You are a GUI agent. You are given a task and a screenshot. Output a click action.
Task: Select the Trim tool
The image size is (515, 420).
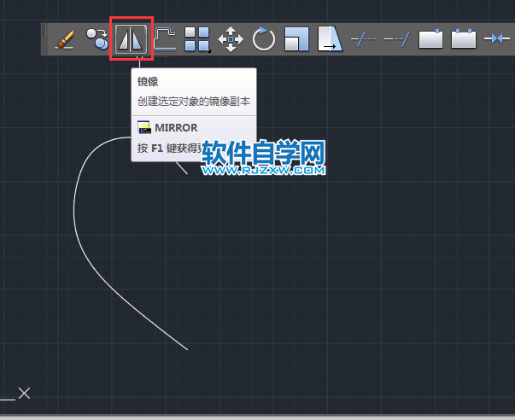tap(364, 38)
